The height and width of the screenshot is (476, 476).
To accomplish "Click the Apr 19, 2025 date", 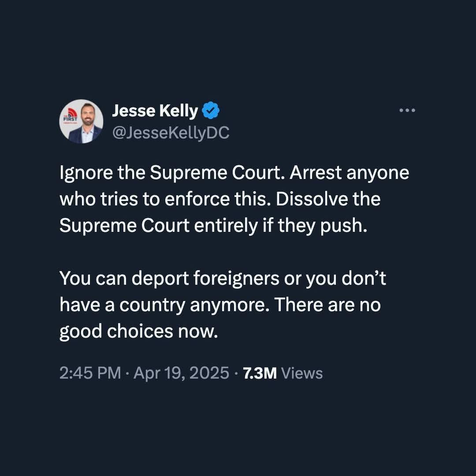I will click(181, 373).
